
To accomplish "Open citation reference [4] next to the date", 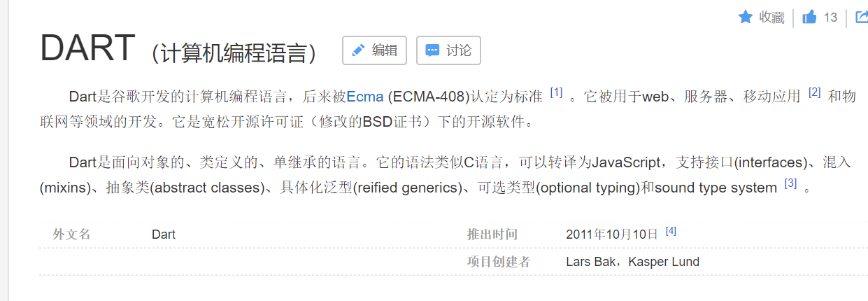I will (671, 230).
